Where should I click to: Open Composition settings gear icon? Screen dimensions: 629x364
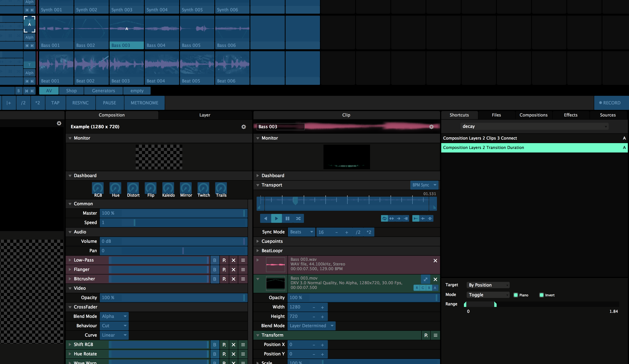coord(244,127)
